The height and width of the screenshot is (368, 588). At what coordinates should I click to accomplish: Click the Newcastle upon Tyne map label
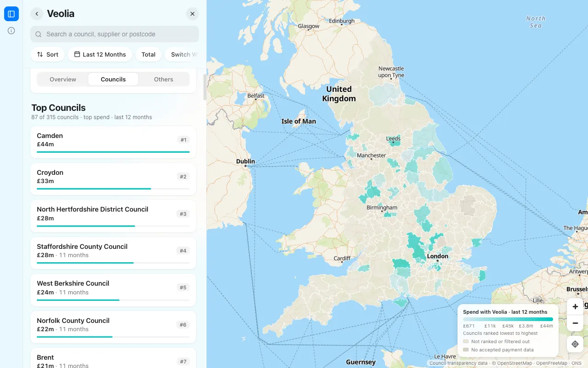[391, 72]
